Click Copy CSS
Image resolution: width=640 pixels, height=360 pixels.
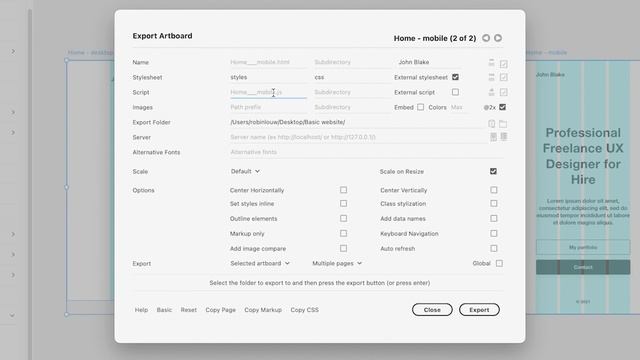[x=304, y=310]
